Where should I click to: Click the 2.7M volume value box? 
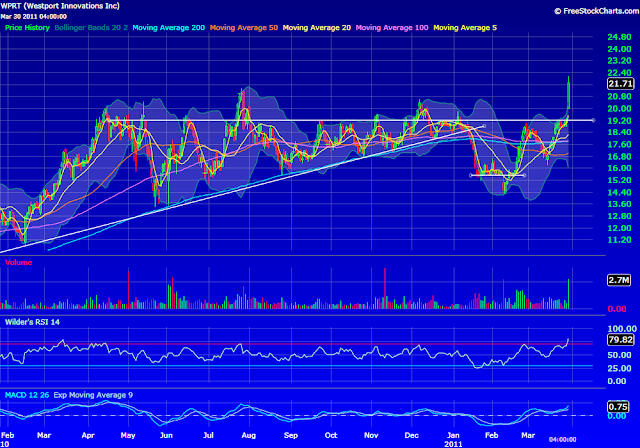click(x=619, y=280)
